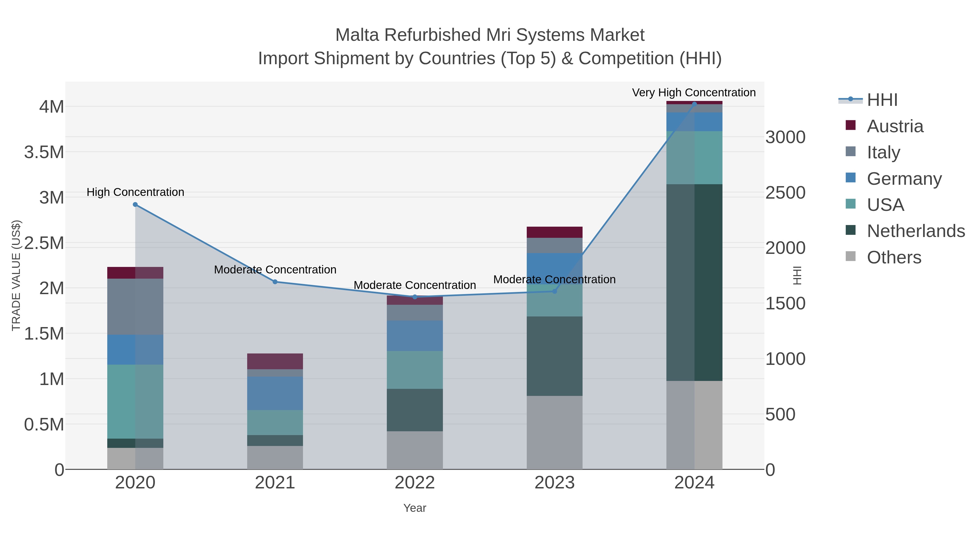Toggle the Austria legend label

pyautogui.click(x=895, y=126)
